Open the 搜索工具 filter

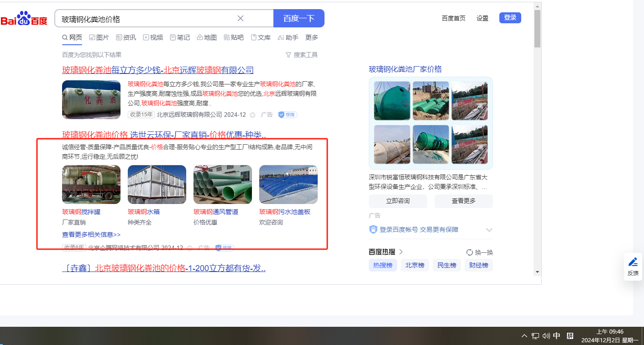(302, 55)
